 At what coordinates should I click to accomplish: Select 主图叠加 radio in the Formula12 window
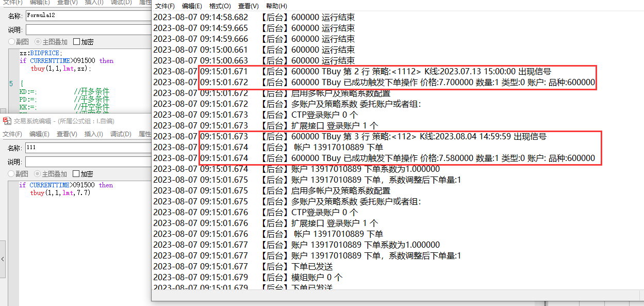coord(38,42)
